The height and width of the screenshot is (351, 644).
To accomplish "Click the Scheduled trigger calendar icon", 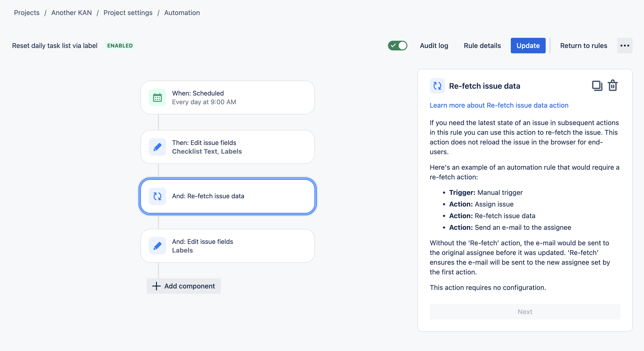I will tap(157, 98).
